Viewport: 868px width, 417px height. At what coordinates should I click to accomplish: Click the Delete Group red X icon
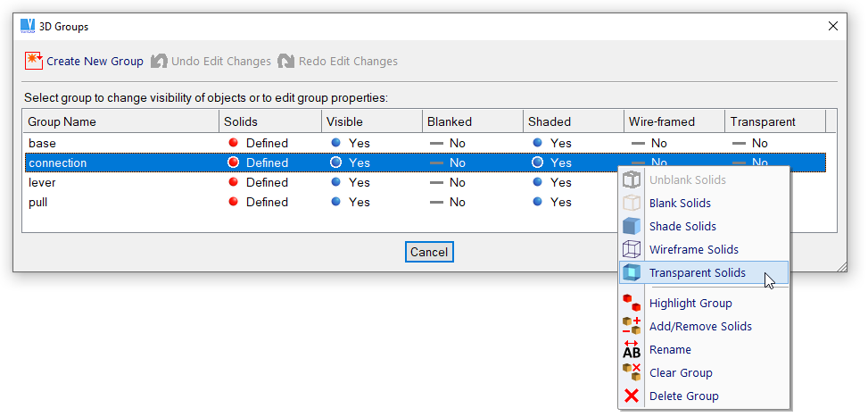[x=632, y=396]
